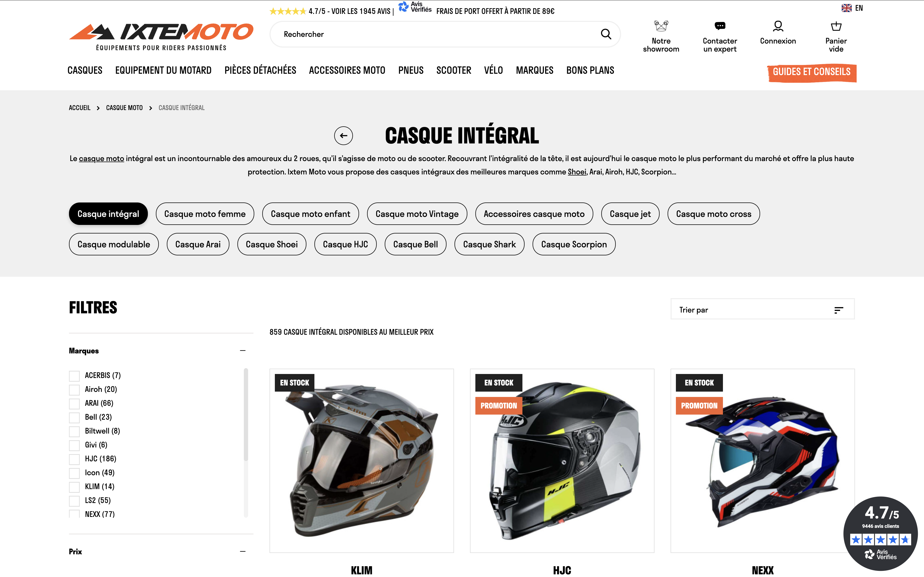Open the empty cart basket icon
The height and width of the screenshot is (577, 924).
[x=836, y=26]
